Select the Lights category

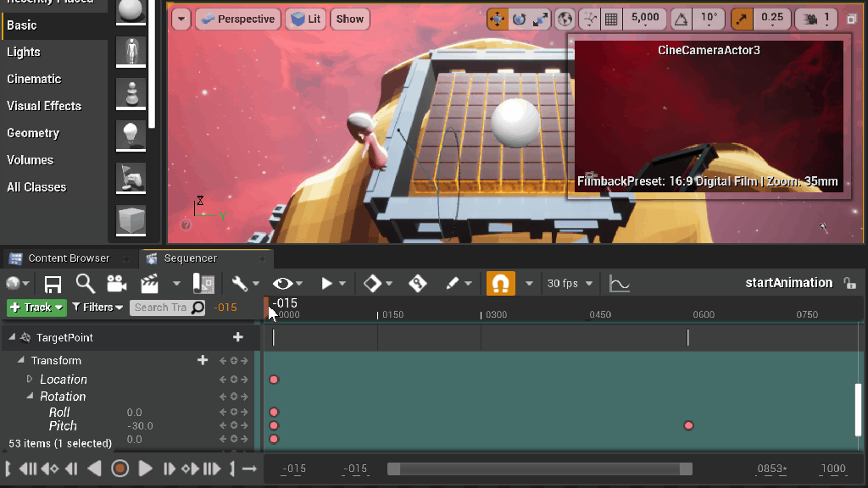click(x=24, y=52)
